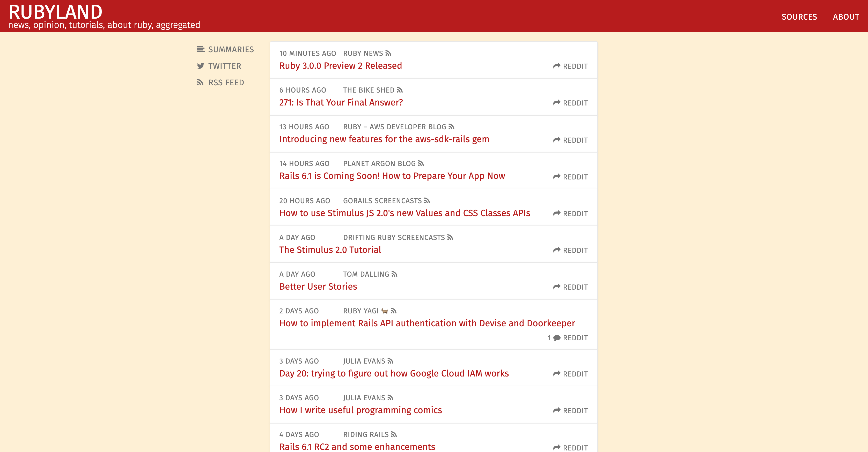The height and width of the screenshot is (452, 868).
Task: Click DRIFTING RUBY SCREENCASTS source name
Action: 394,237
